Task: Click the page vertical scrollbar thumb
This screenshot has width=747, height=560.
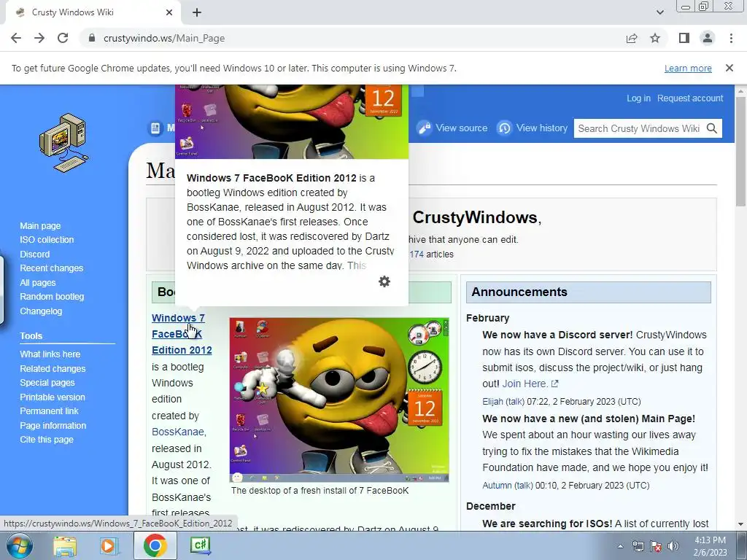Action: [740, 152]
